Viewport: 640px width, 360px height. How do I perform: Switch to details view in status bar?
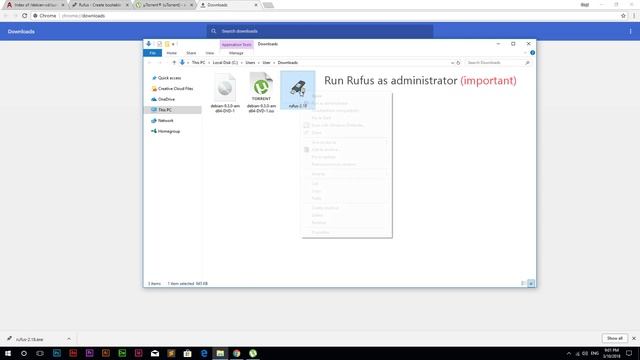[523, 283]
